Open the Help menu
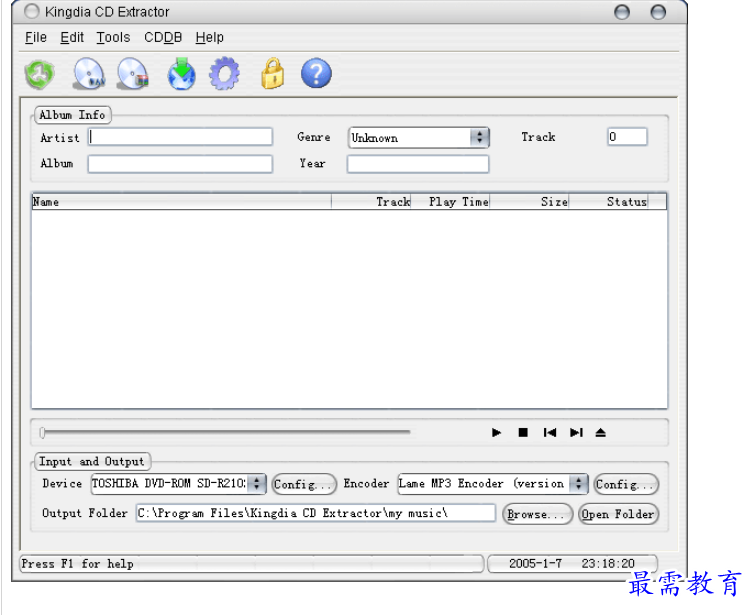Screen dimensions: 750x615 coord(210,37)
